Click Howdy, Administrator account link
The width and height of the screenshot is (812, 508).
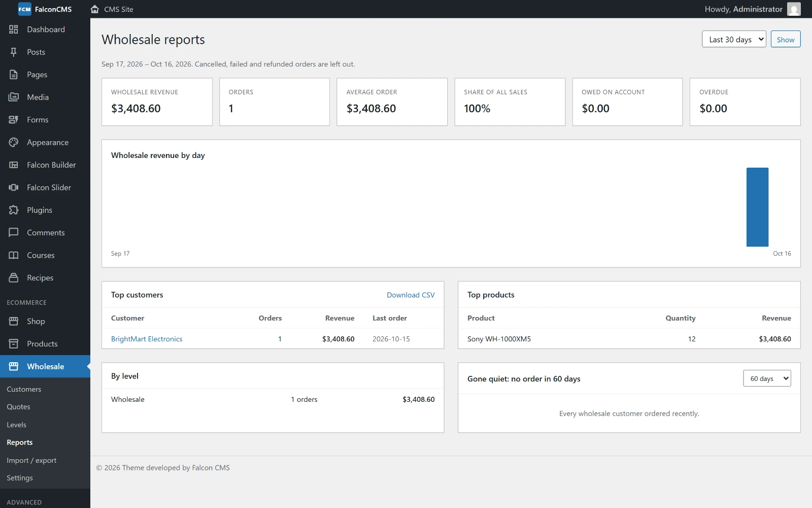(743, 9)
